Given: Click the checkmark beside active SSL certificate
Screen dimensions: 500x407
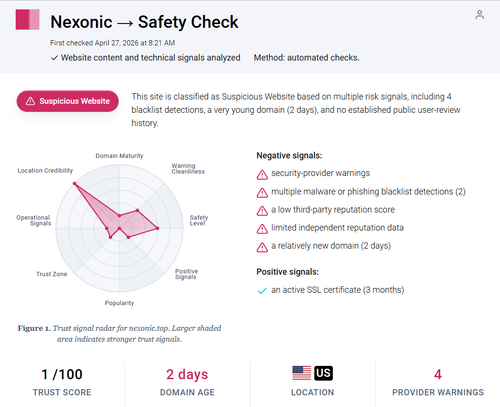Looking at the screenshot, I should click(x=262, y=291).
